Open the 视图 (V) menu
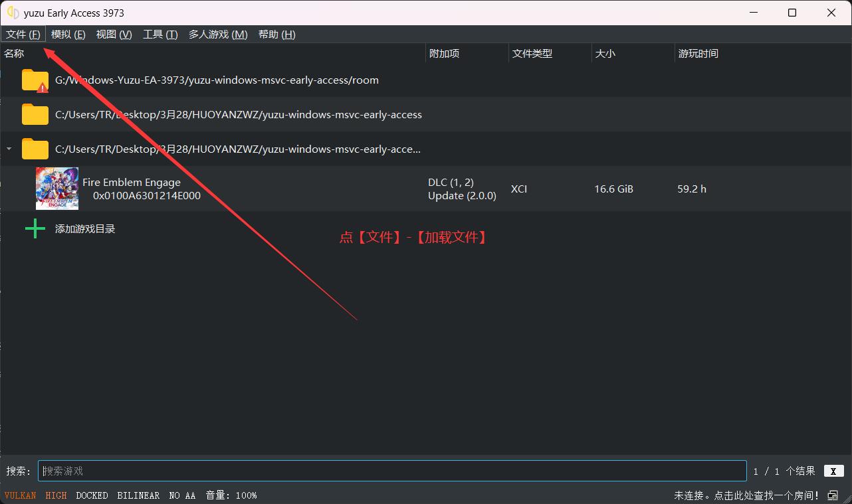The width and height of the screenshot is (852, 504). (x=114, y=35)
